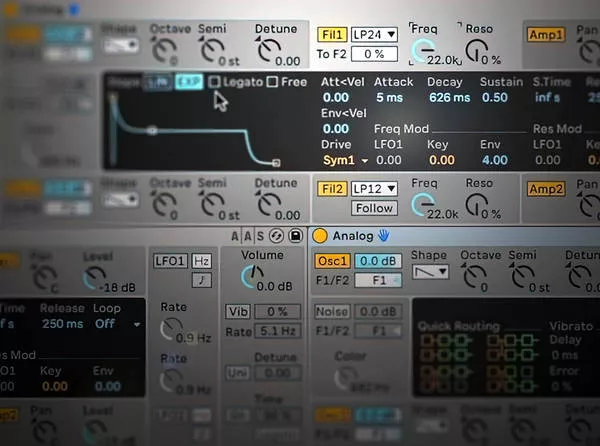The width and height of the screenshot is (600, 446).
Task: Click the Env<Vel value 0.00
Action: [336, 129]
